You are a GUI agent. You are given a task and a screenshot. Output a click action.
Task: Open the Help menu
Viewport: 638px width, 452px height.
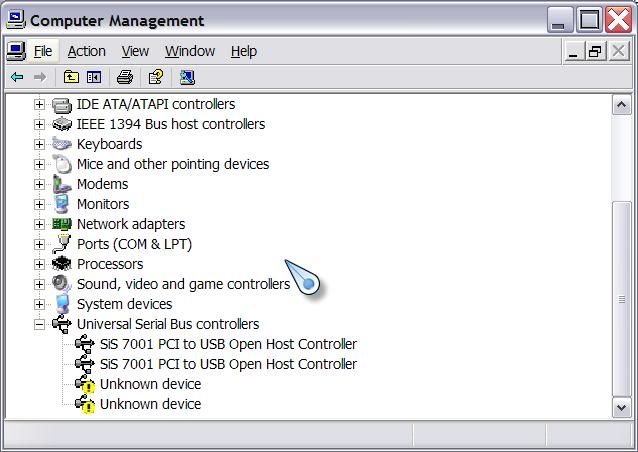click(244, 51)
